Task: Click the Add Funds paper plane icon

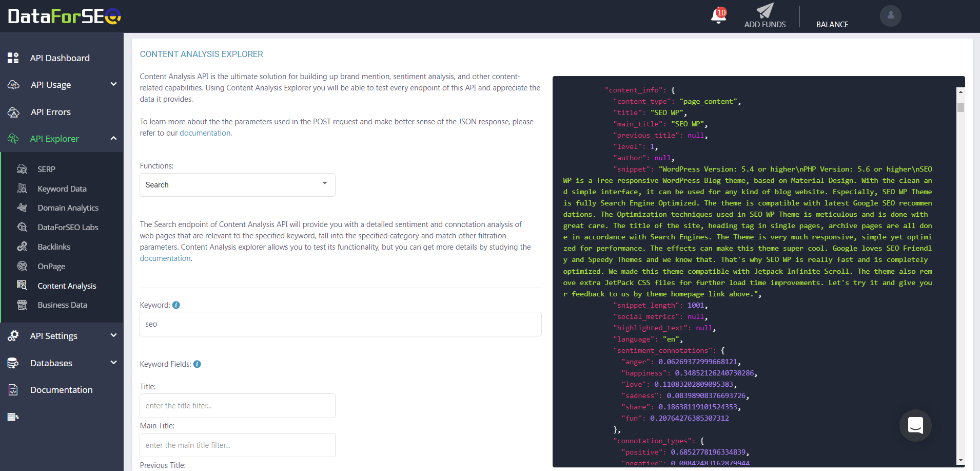Action: pyautogui.click(x=765, y=11)
